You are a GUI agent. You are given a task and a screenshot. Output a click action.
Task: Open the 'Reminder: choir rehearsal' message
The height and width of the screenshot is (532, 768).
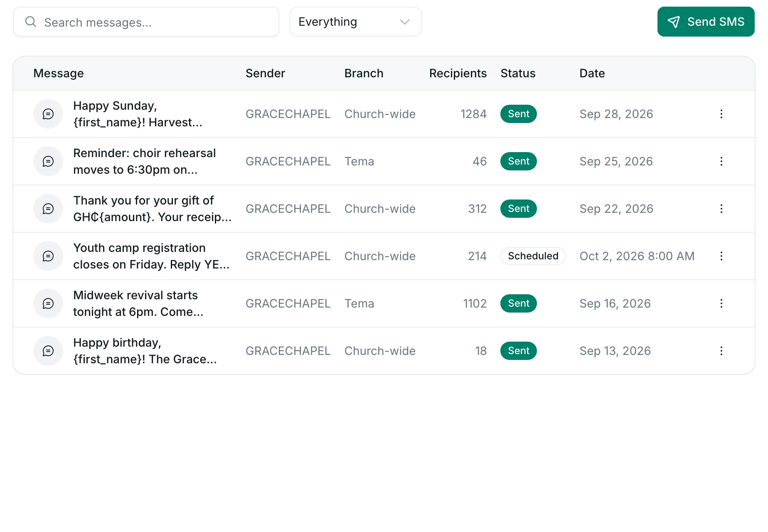click(x=144, y=161)
